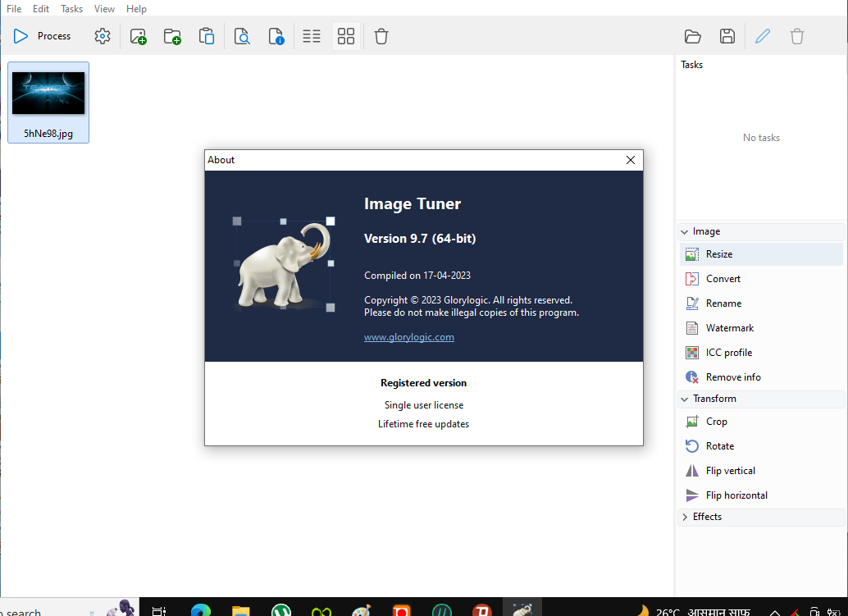
Task: Open File Explorer from the taskbar
Action: coord(240,610)
